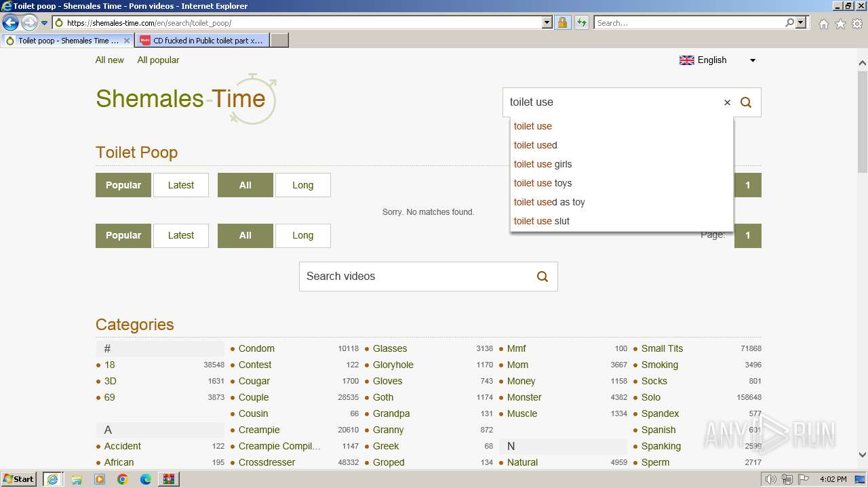Open the recent pages dropdown beside Forward
Viewport: 868px width, 488px height.
pos(44,23)
